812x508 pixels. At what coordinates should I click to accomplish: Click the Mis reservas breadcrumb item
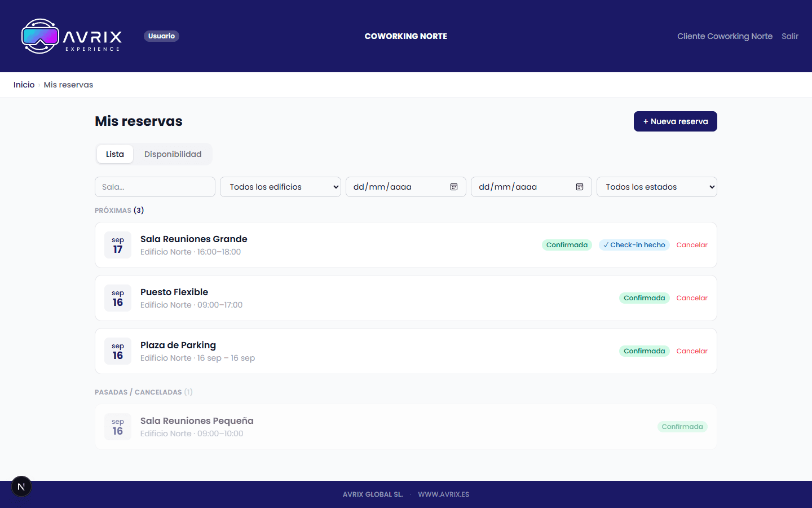pos(68,85)
